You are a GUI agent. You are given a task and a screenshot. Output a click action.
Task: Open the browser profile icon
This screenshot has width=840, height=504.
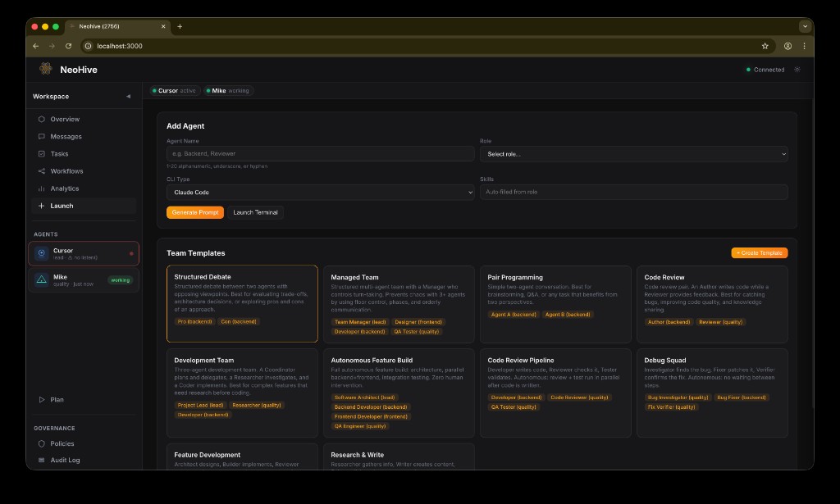pyautogui.click(x=787, y=46)
